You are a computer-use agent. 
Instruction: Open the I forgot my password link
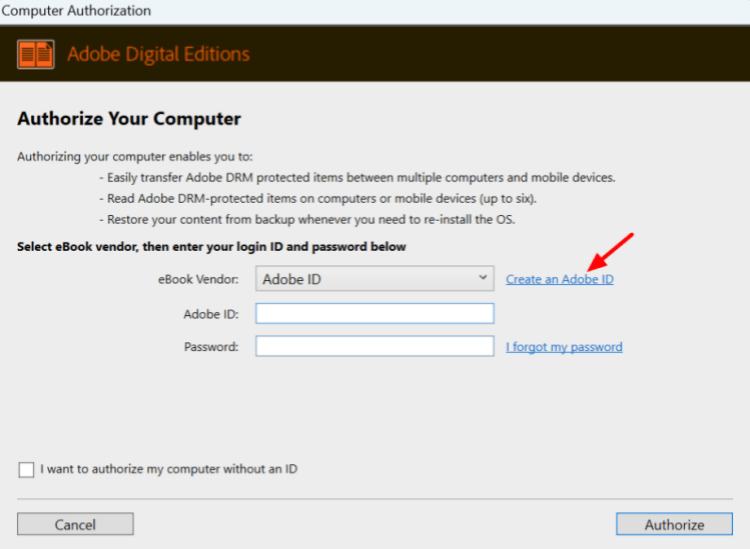(x=564, y=347)
